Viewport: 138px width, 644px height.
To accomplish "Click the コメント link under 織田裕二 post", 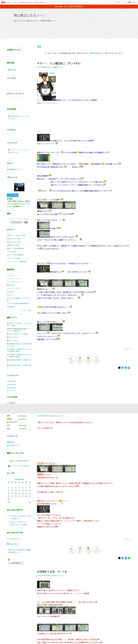I will click(x=127, y=349).
